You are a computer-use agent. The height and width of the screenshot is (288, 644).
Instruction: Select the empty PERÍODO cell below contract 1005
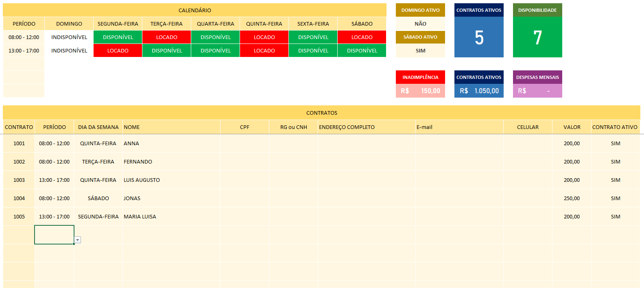(54, 235)
